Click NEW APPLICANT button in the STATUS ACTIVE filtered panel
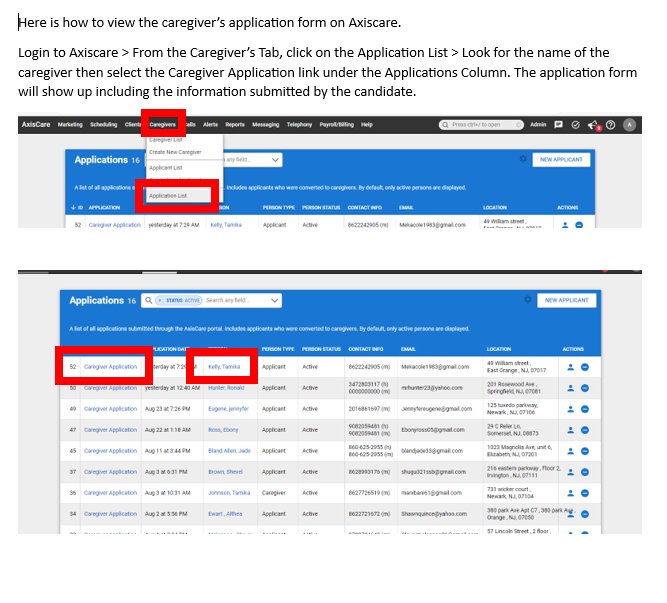Image resolution: width=667 pixels, height=603 pixels. click(567, 300)
